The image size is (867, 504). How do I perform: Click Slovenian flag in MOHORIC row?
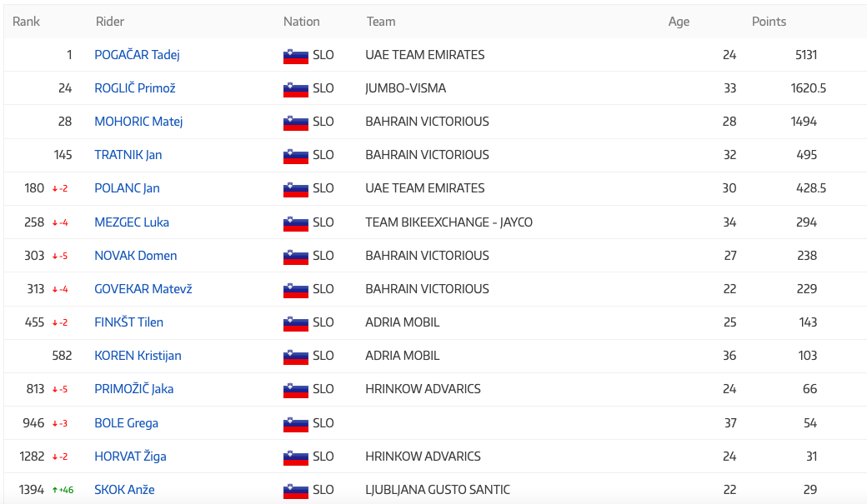296,122
